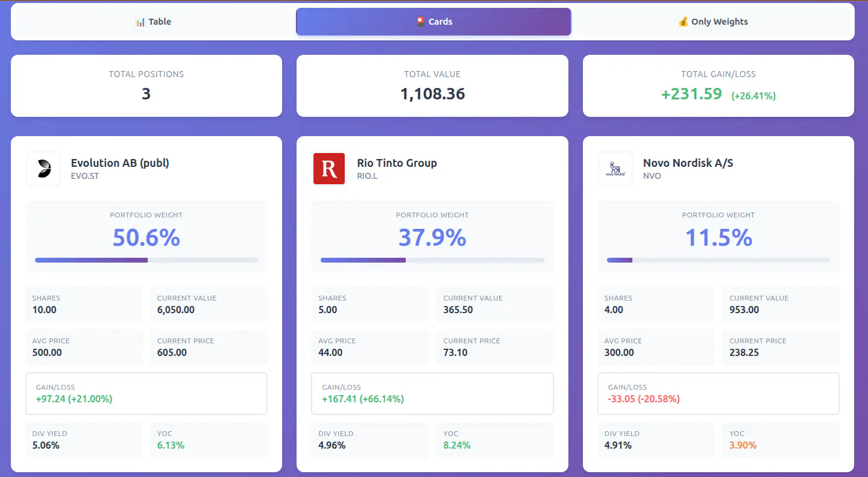This screenshot has height=477, width=868.
Task: Click Novo Nordisk's dividend yield 4.91%
Action: click(x=618, y=445)
